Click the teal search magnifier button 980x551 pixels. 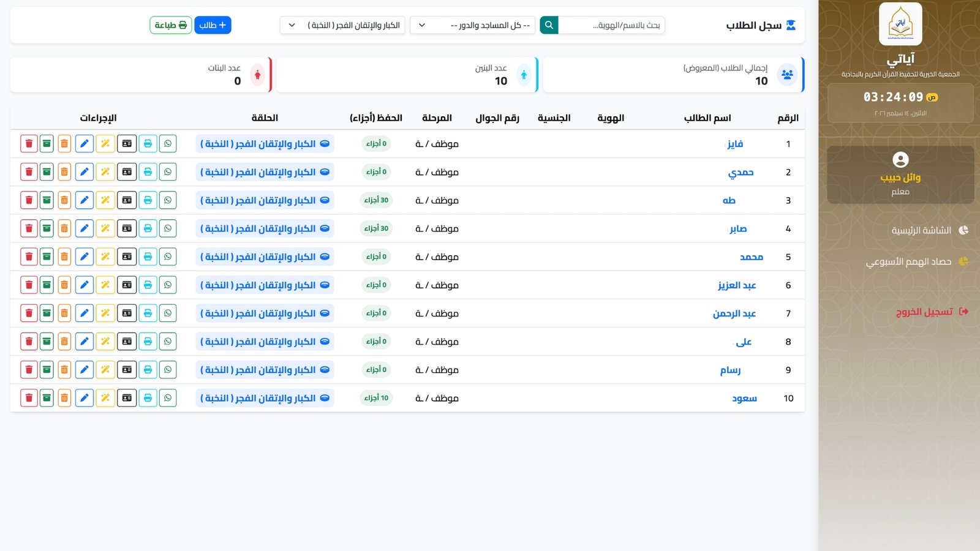point(549,25)
